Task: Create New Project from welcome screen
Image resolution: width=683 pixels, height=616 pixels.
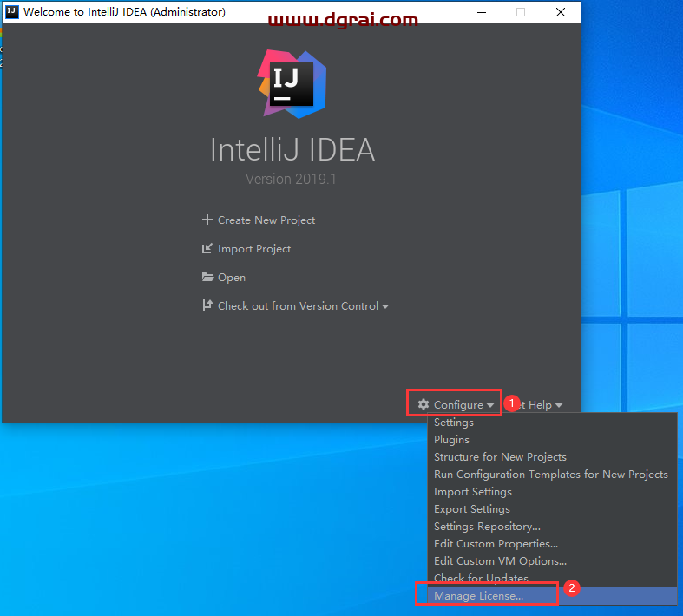Action: (266, 220)
